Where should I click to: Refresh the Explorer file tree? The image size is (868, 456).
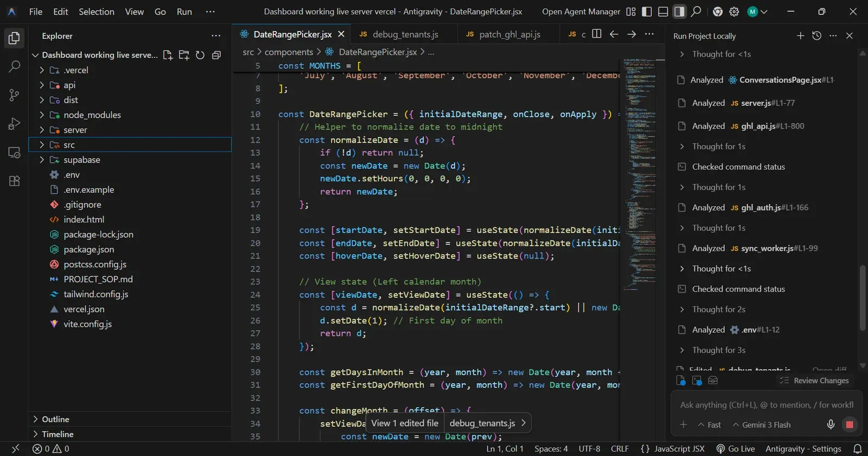[x=200, y=55]
